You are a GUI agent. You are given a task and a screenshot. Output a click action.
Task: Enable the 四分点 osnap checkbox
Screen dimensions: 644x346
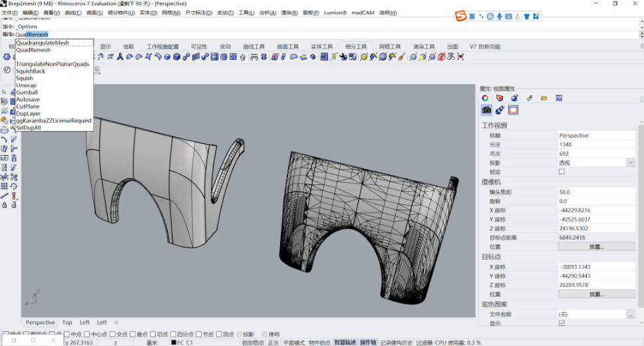coord(174,334)
